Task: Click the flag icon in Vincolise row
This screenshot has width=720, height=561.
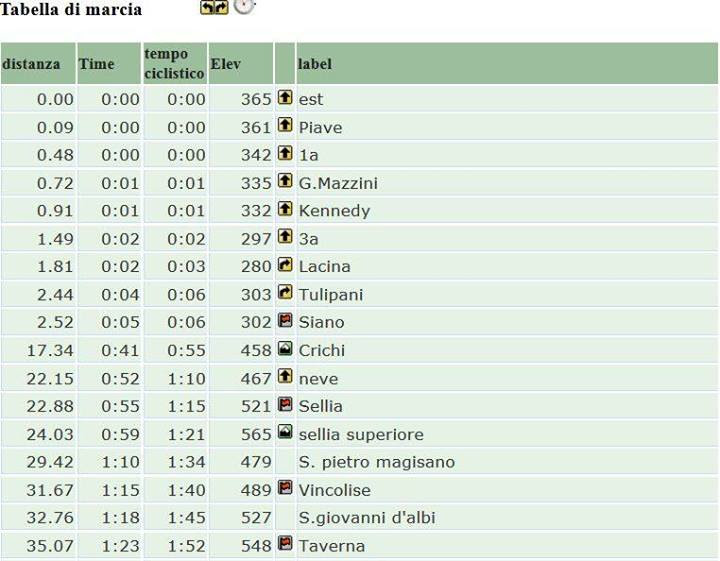Action: click(x=285, y=488)
